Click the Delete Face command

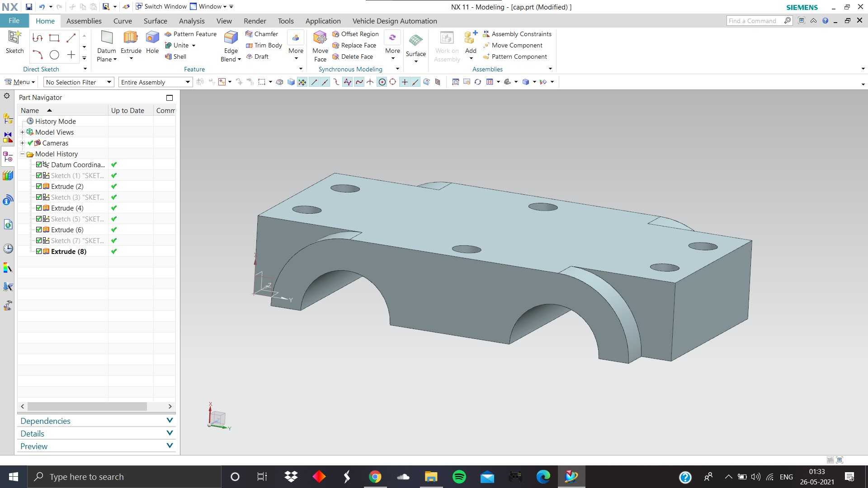tap(353, 56)
